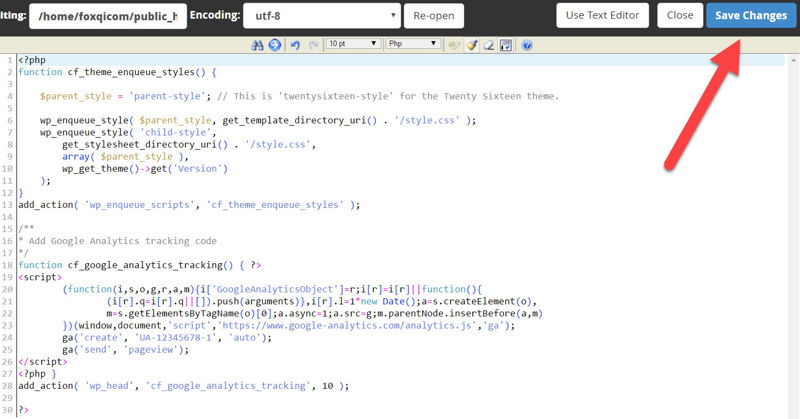The height and width of the screenshot is (419, 800).
Task: Click the broom highlight-reset icon
Action: (473, 45)
